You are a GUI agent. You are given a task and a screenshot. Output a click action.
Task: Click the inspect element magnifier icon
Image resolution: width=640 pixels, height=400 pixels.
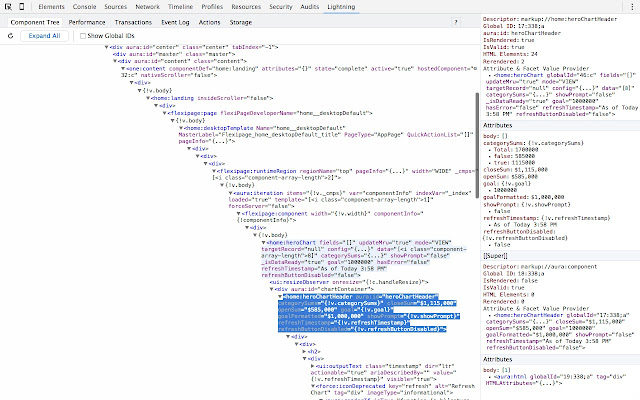tap(8, 7)
